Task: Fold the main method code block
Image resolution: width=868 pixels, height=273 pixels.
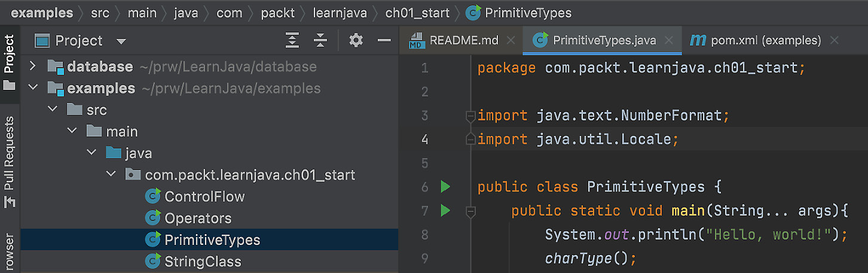Action: coord(470,211)
